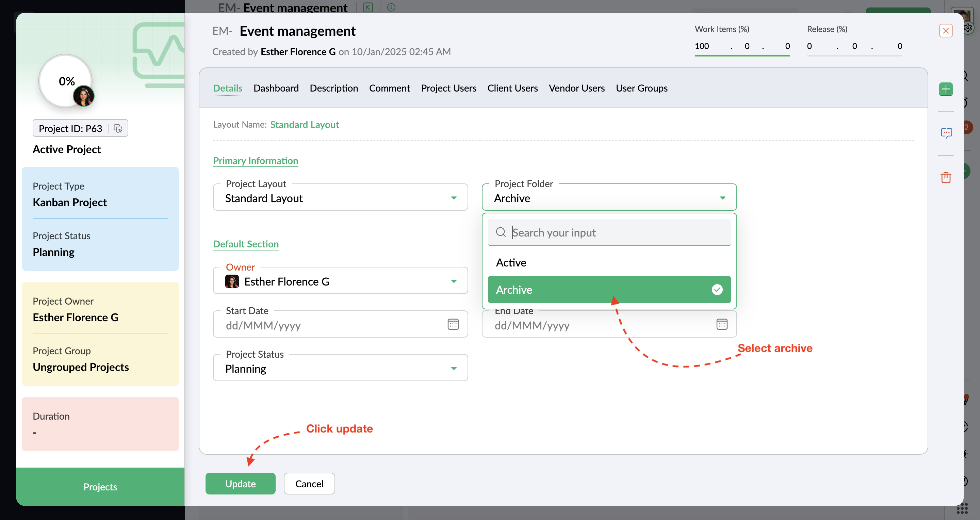Expand the Project Status Planning dropdown
Viewport: 980px width, 520px height.
click(x=454, y=368)
